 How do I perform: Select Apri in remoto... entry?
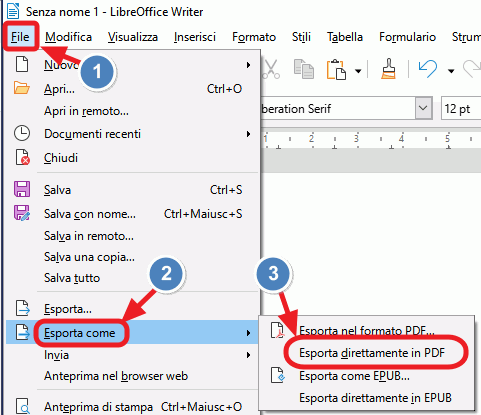(86, 111)
